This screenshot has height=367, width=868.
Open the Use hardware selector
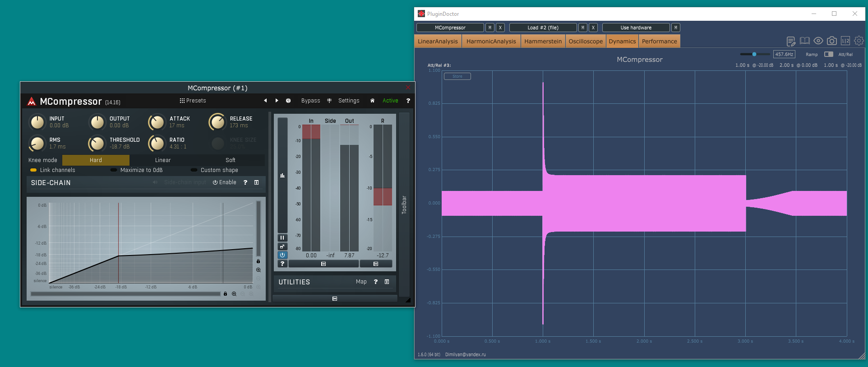tap(636, 28)
